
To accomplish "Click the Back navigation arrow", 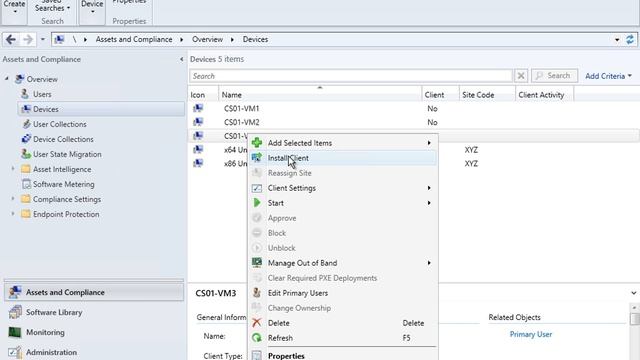I will (x=11, y=40).
